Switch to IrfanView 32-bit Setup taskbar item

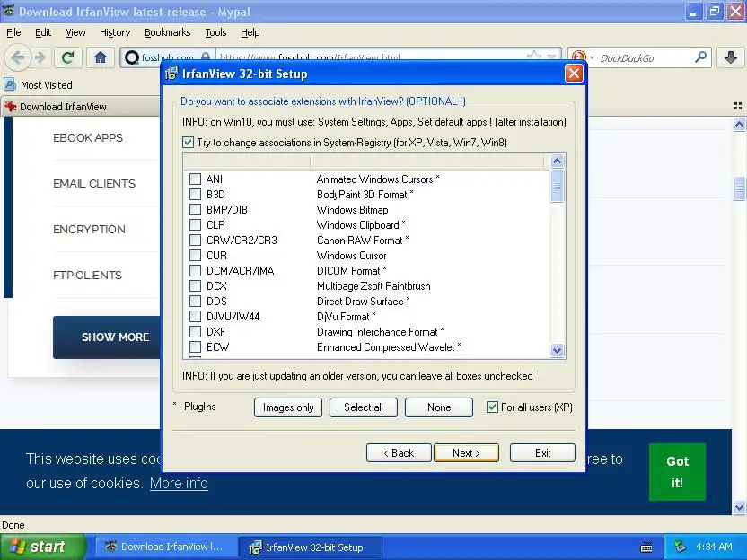pyautogui.click(x=310, y=547)
